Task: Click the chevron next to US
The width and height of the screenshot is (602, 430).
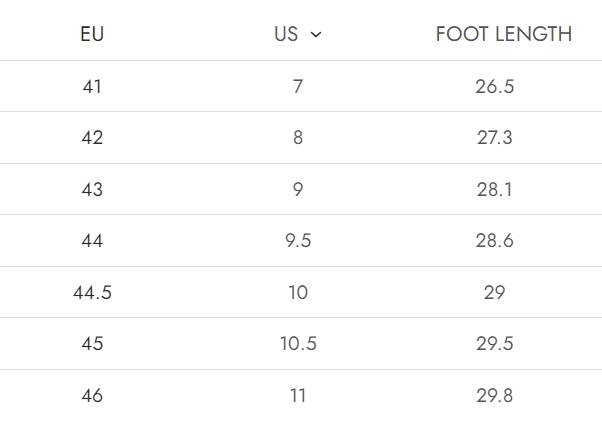Action: [x=316, y=35]
